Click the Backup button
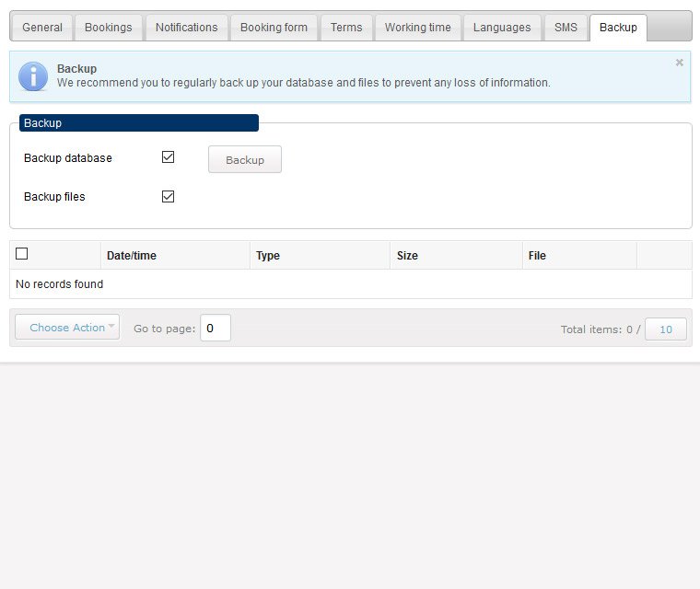 click(x=245, y=159)
